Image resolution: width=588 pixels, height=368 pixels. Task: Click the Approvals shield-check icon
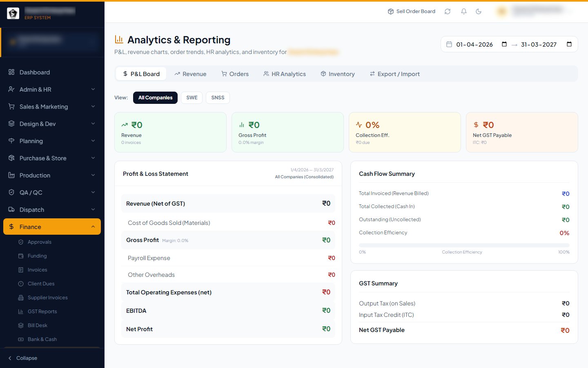click(21, 242)
